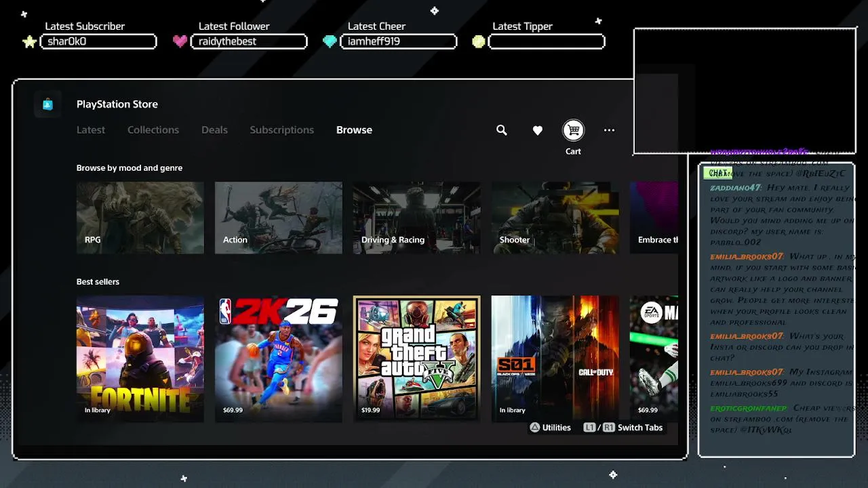This screenshot has width=868, height=488.
Task: Click the In library label on Call of Duty
Action: 513,410
